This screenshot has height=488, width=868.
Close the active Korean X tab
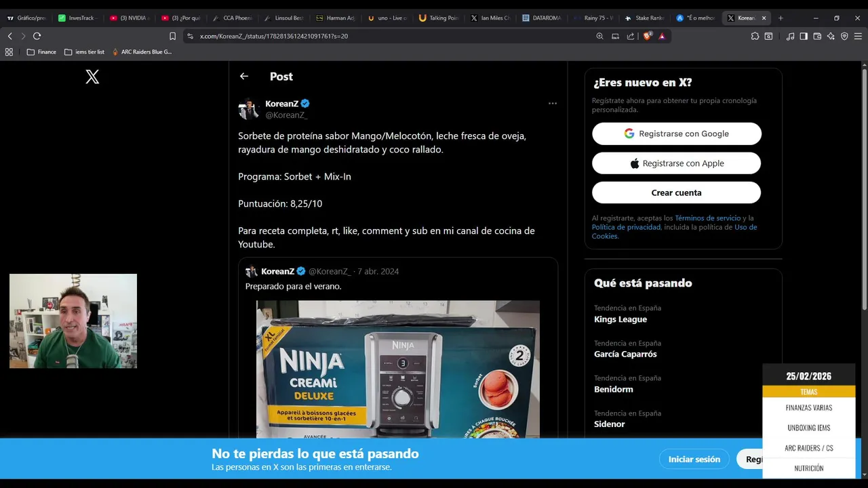click(x=764, y=18)
